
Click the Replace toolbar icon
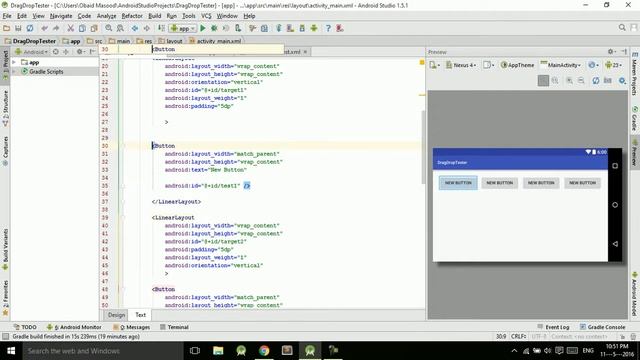click(x=120, y=28)
